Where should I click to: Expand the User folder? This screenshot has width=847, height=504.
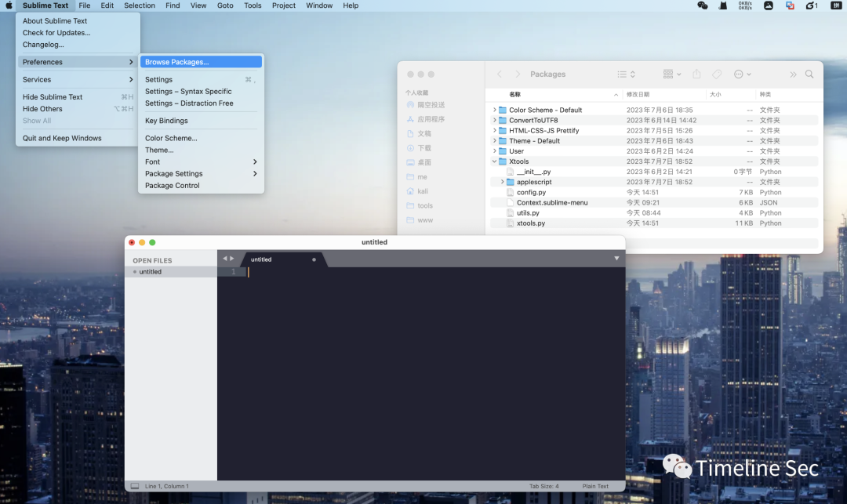494,150
